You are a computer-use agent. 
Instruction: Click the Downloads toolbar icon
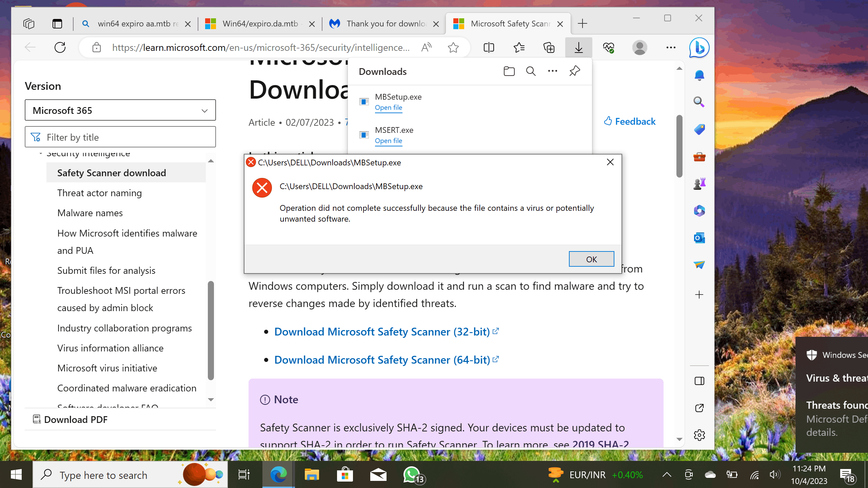click(x=579, y=47)
